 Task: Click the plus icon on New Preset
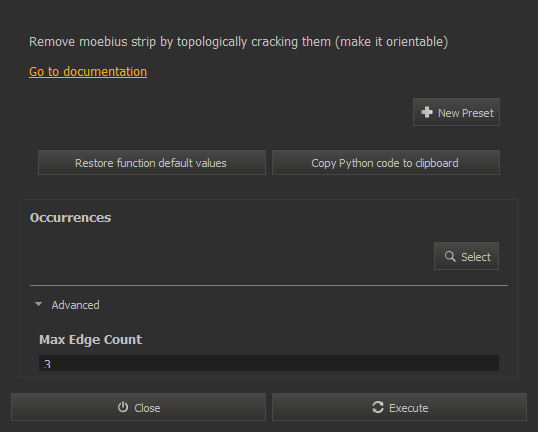[x=427, y=112]
